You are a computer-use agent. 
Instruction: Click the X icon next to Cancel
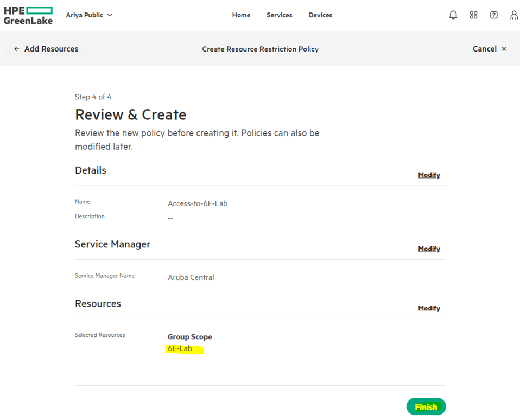pyautogui.click(x=504, y=49)
